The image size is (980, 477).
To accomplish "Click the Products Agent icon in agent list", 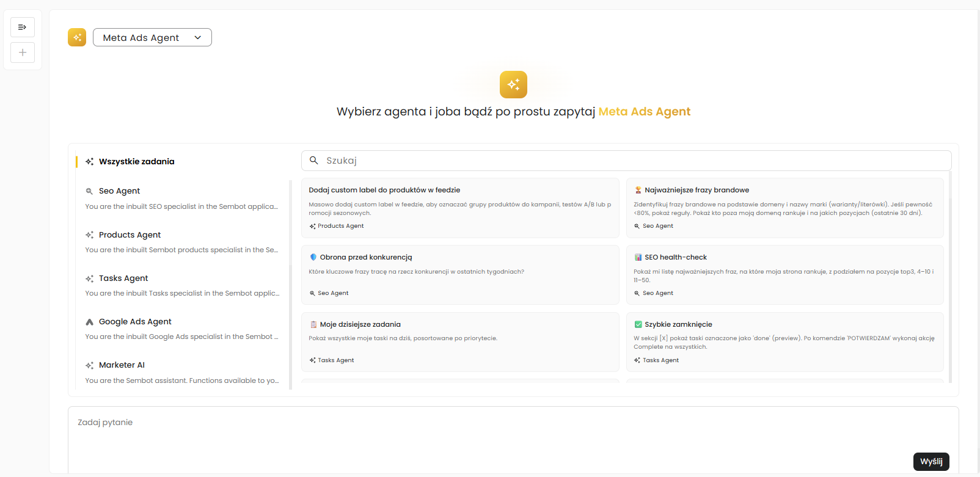I will 89,235.
